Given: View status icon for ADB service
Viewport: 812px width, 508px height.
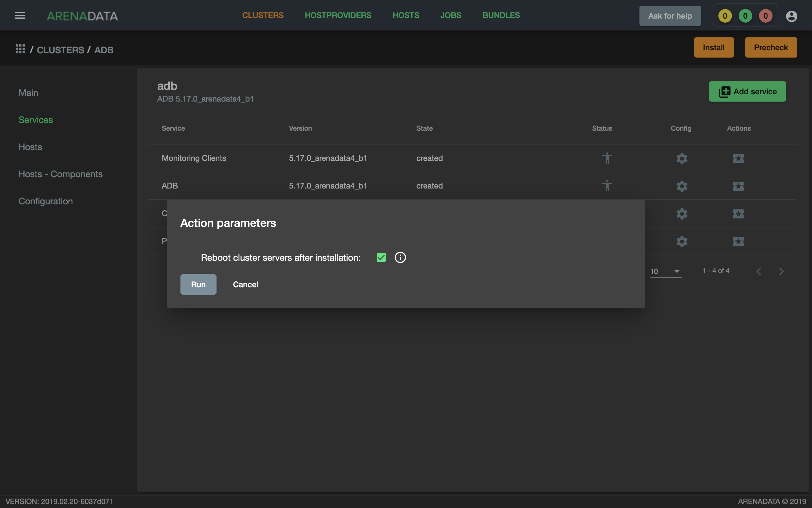Looking at the screenshot, I should pos(607,186).
